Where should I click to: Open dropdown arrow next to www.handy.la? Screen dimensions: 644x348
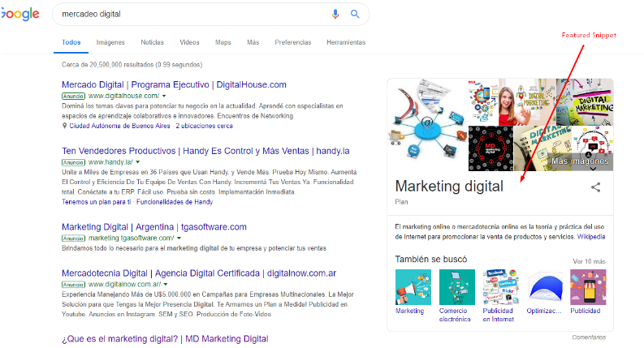coord(137,162)
